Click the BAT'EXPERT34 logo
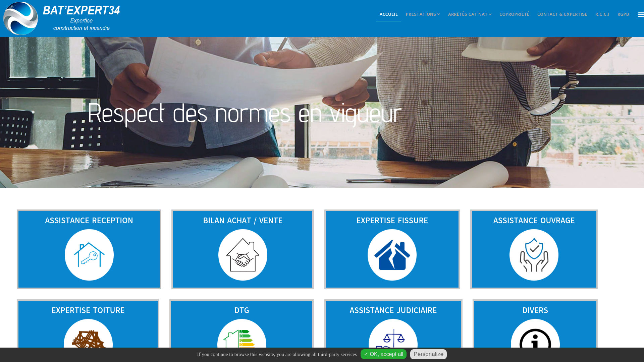Viewport: 644px width, 362px height. (62, 18)
